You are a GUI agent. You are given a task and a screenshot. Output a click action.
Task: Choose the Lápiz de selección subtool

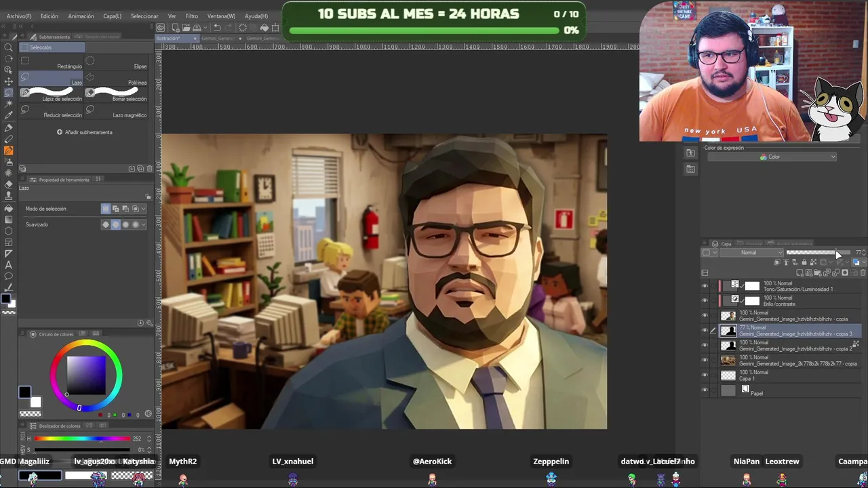coord(51,94)
